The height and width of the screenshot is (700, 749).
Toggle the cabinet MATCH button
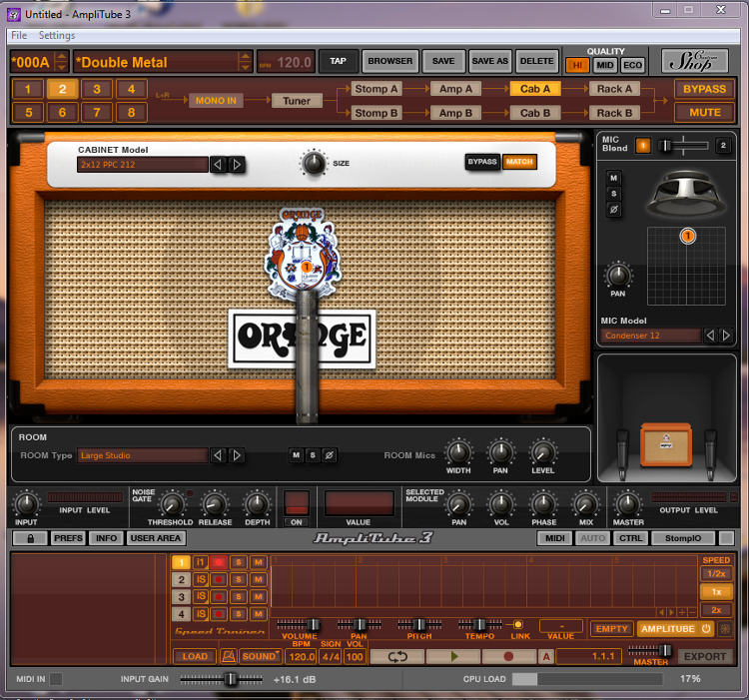tap(519, 162)
